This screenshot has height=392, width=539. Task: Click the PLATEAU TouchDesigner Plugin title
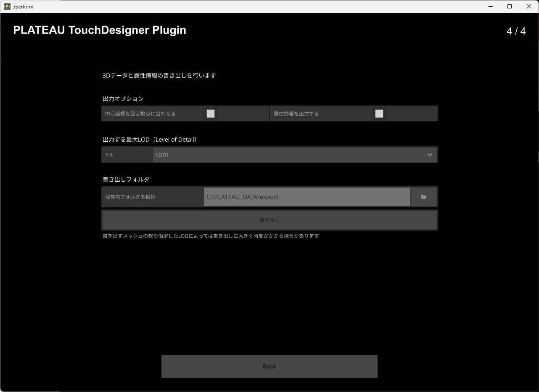click(x=100, y=30)
